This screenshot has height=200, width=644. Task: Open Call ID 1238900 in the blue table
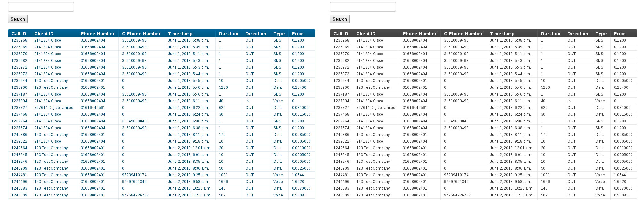(19, 88)
